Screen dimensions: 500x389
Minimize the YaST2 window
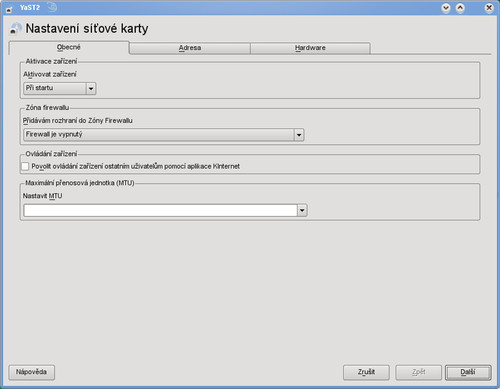point(446,8)
